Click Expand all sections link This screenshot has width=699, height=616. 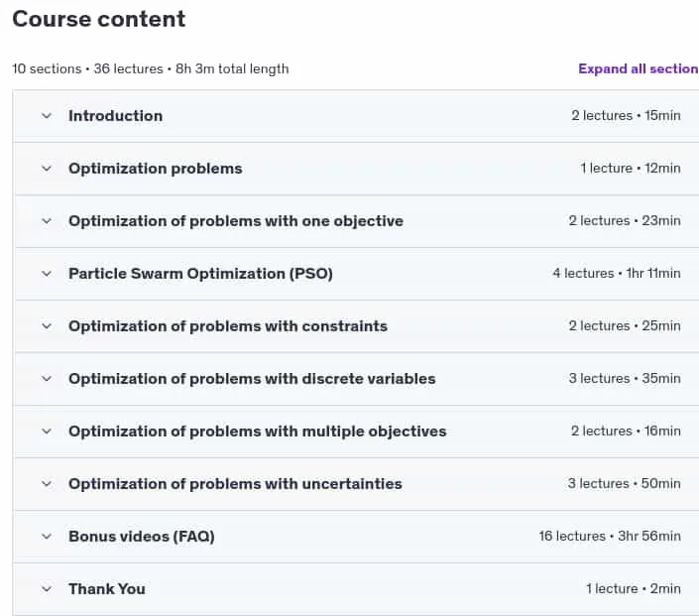[639, 68]
